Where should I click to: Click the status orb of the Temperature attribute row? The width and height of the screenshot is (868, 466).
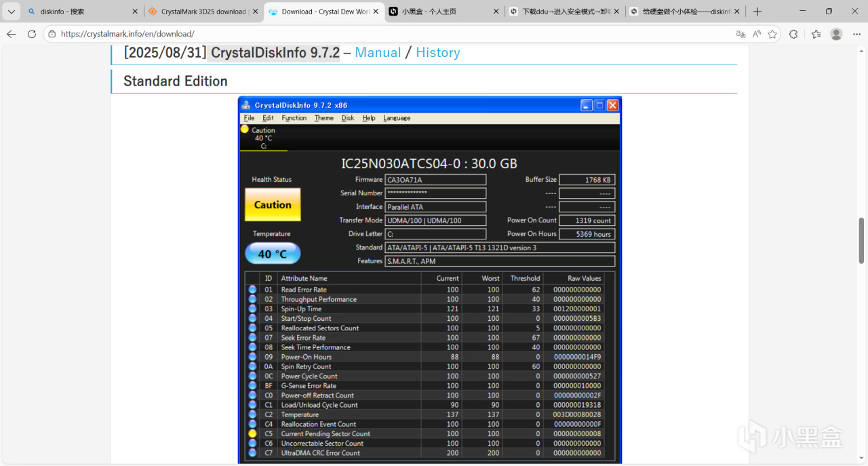tap(252, 414)
